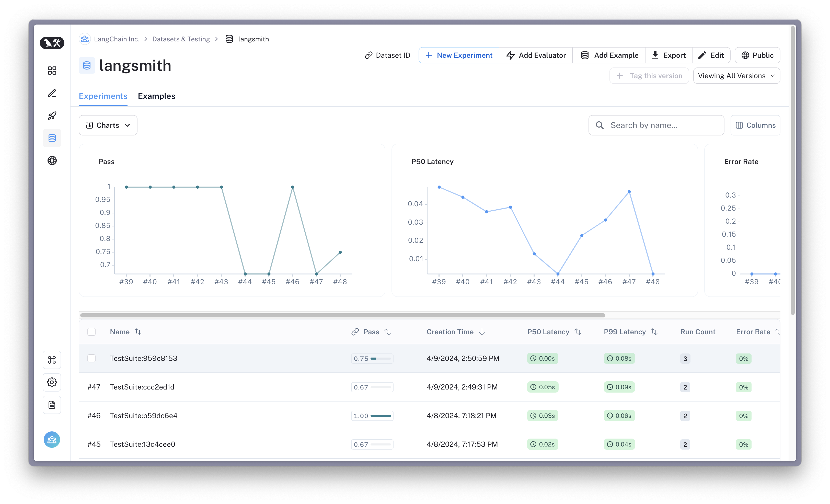Expand the Charts dropdown
The width and height of the screenshot is (830, 504).
pyautogui.click(x=108, y=125)
